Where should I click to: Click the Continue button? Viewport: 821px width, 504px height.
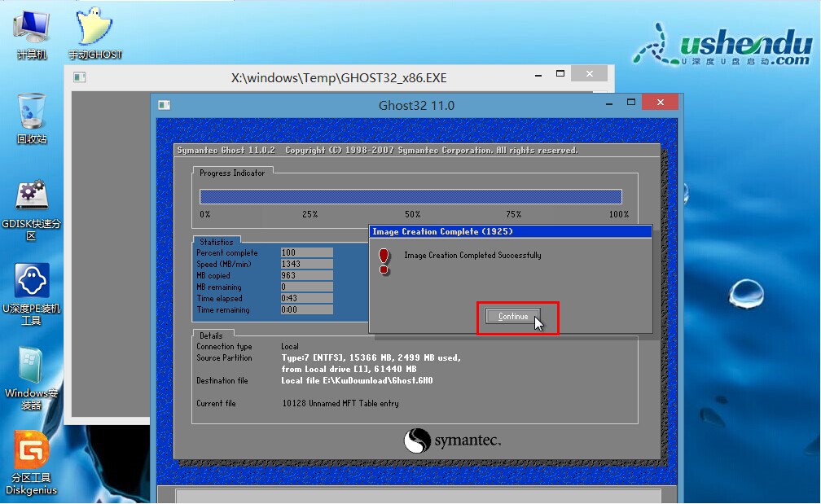coord(513,316)
